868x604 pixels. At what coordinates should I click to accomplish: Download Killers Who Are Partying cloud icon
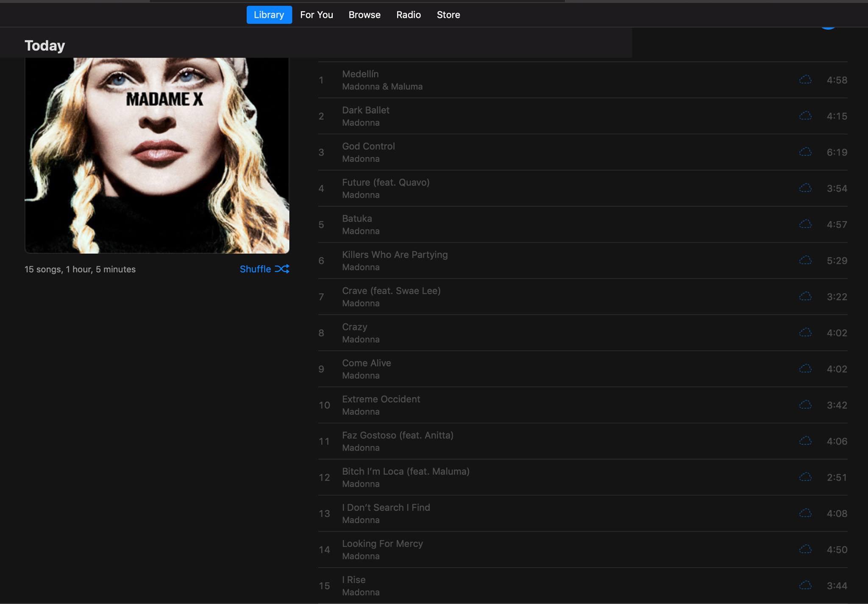coord(805,260)
